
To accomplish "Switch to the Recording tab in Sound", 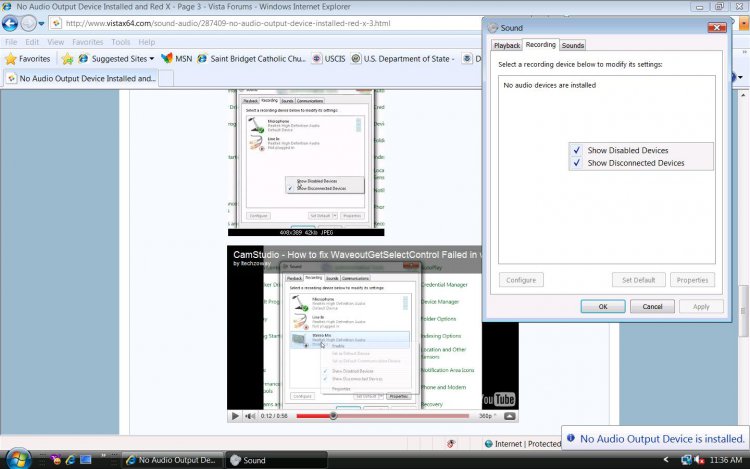I will click(540, 44).
